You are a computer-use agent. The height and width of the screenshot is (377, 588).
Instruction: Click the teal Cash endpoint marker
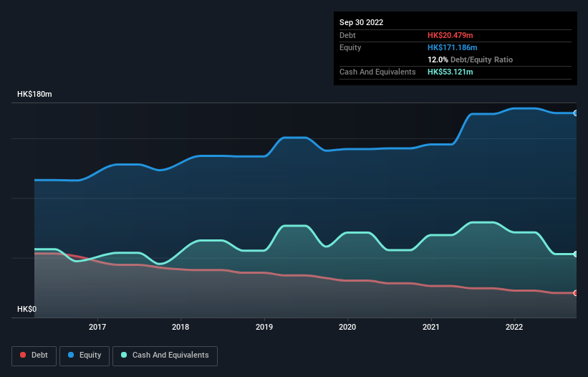(x=576, y=254)
